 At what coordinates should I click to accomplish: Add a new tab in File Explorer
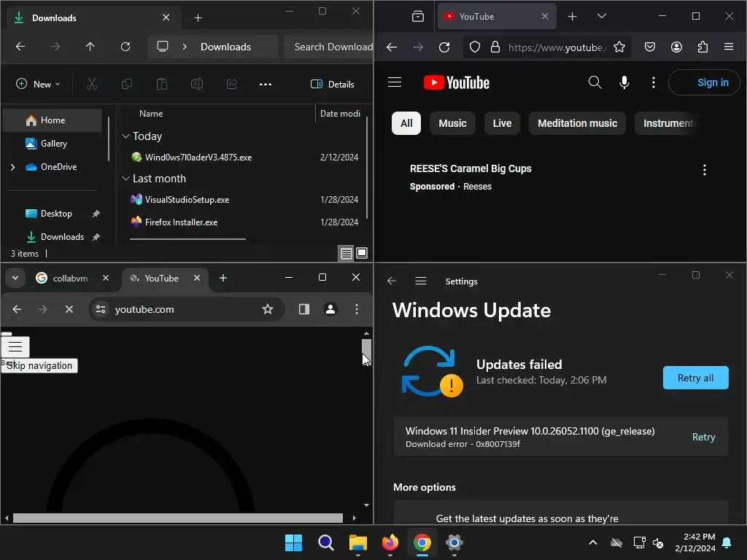coord(198,18)
